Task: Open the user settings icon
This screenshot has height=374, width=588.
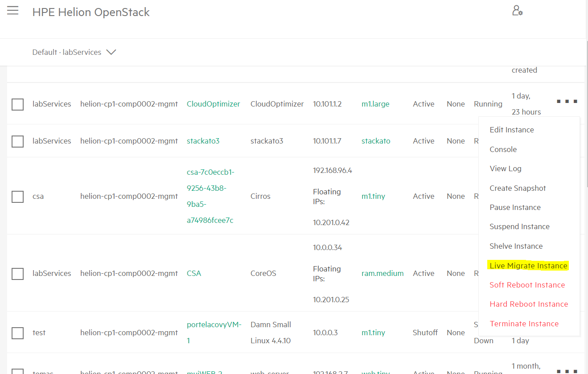Action: coord(517,11)
